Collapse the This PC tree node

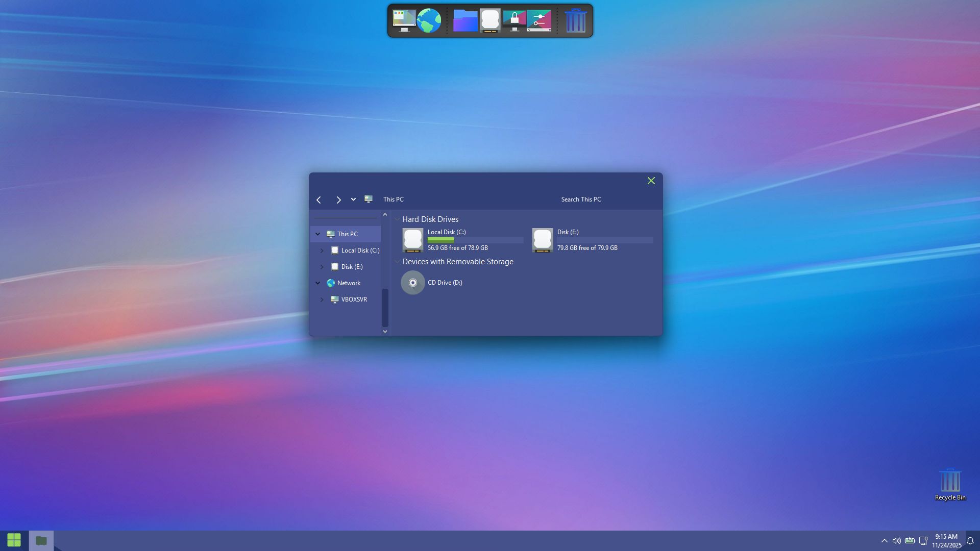coord(317,234)
